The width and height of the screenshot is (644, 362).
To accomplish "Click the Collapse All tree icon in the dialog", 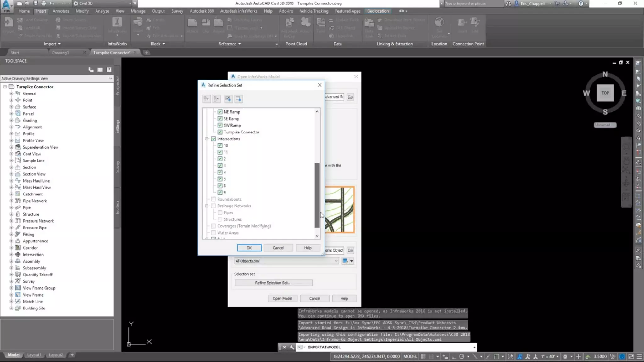I will click(x=216, y=99).
